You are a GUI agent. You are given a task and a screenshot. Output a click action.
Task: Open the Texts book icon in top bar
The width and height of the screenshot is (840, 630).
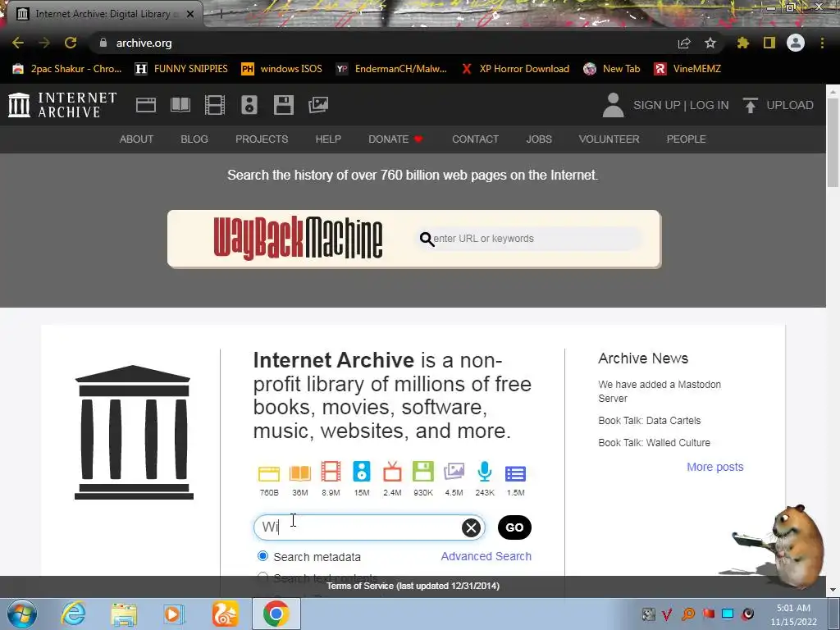click(x=180, y=105)
